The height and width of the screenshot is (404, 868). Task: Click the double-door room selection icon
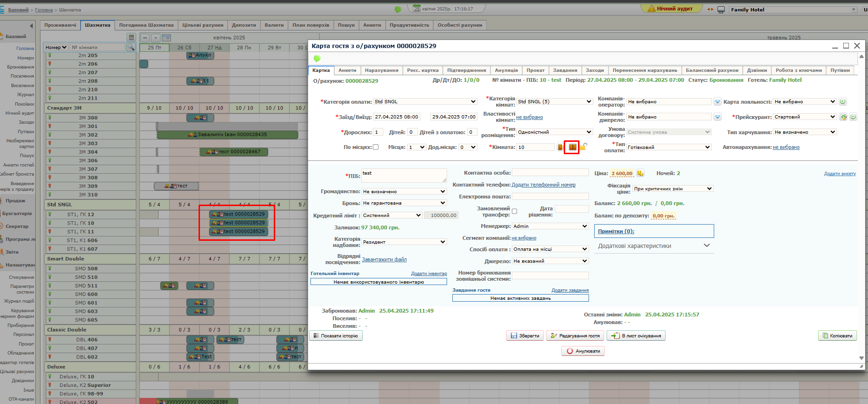point(572,148)
